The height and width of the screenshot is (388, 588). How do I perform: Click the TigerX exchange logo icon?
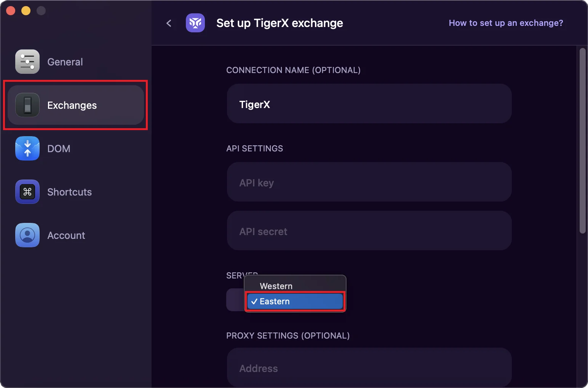pyautogui.click(x=195, y=23)
